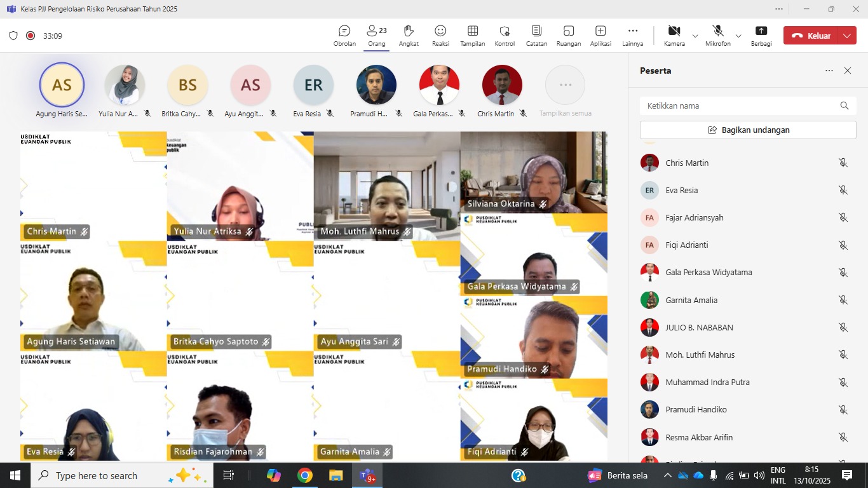The width and height of the screenshot is (868, 488).
Task: Open the Catatan notes panel
Action: 536,36
